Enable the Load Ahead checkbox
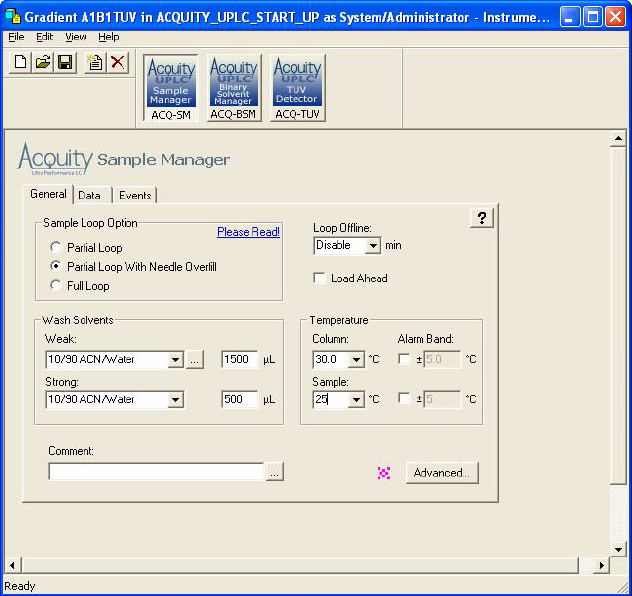Screen dimensions: 632x596 [319, 278]
